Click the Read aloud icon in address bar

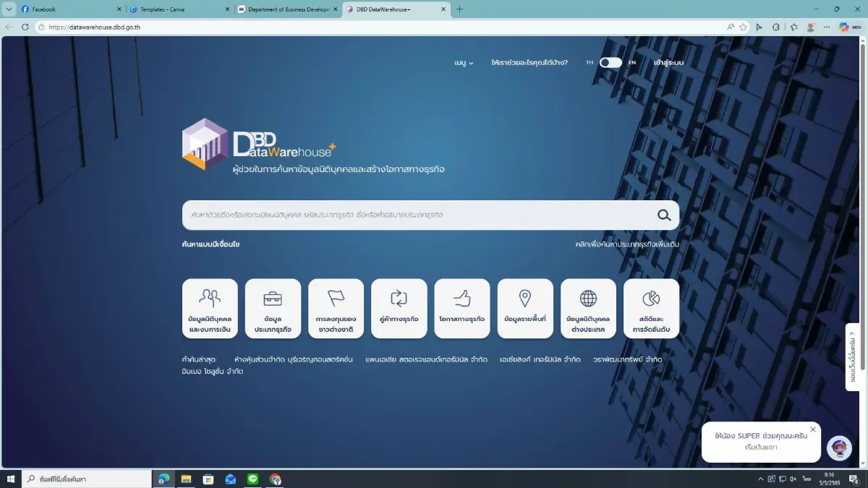tap(731, 27)
